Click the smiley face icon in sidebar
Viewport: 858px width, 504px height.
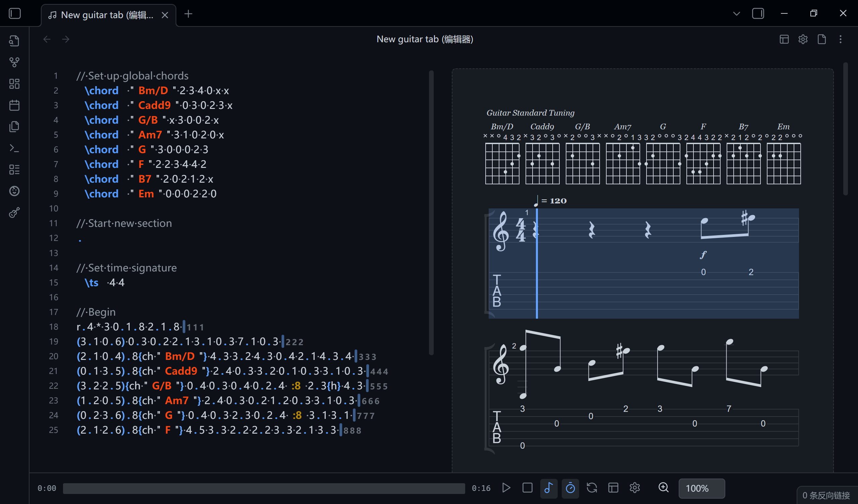coord(14,191)
